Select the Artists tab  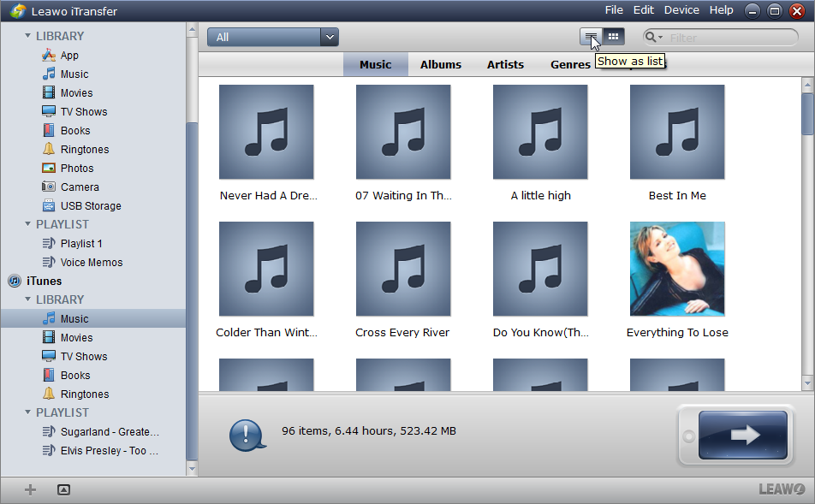click(x=505, y=64)
